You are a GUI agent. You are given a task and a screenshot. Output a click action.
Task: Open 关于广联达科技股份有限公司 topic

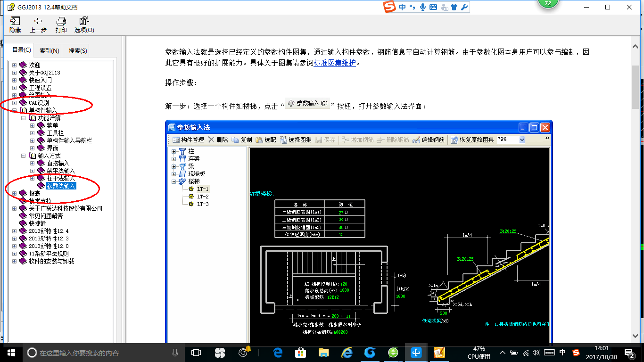[x=65, y=208]
